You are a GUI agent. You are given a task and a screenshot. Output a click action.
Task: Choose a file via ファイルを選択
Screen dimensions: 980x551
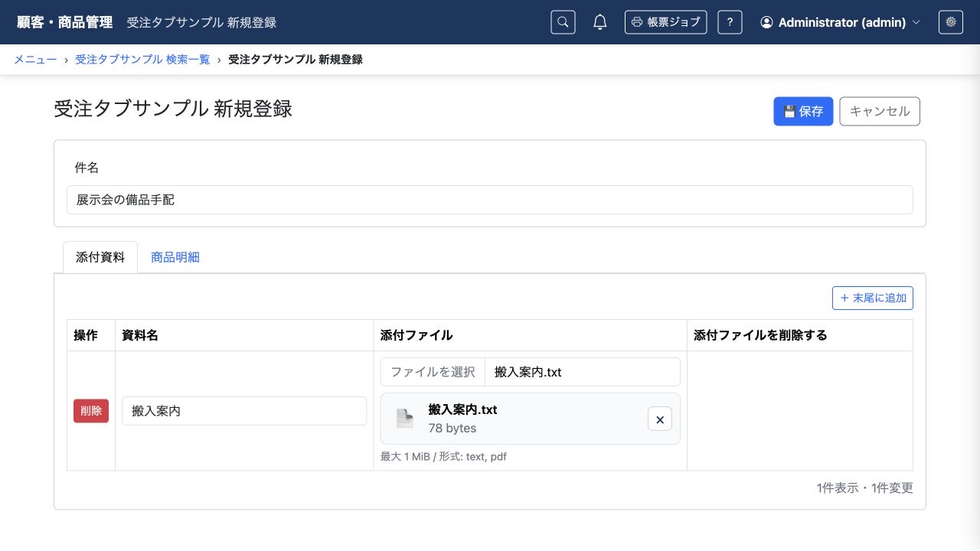[433, 372]
